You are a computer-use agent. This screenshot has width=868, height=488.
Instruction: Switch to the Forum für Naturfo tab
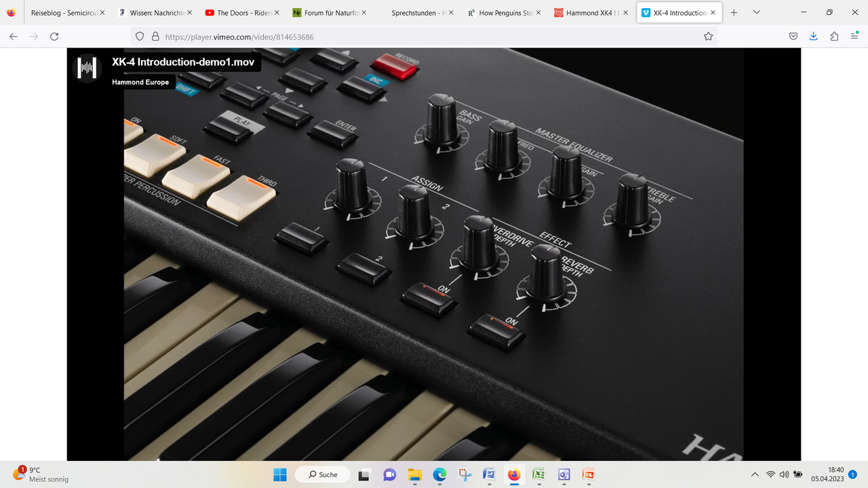(328, 12)
